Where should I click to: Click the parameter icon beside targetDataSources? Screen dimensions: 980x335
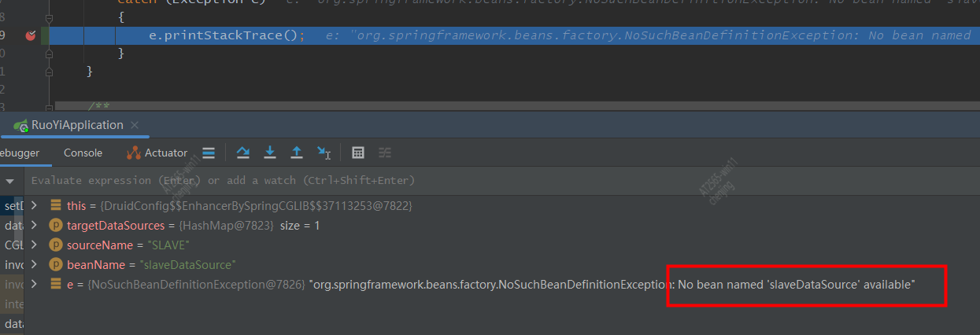click(55, 226)
